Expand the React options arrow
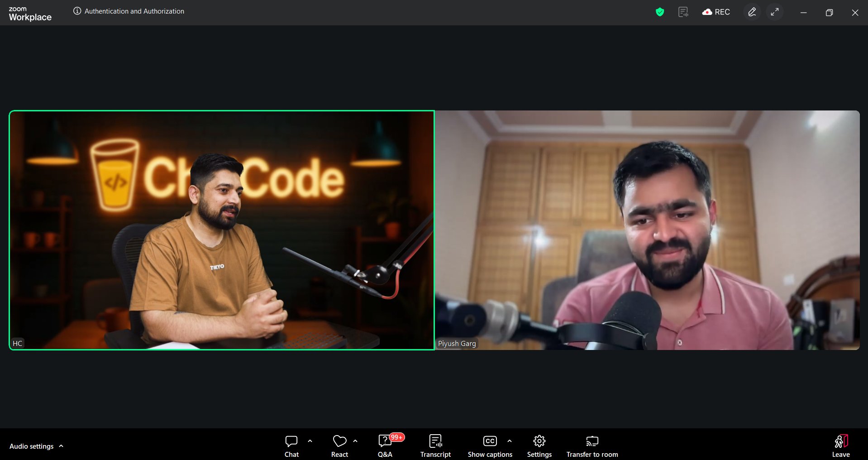 click(x=355, y=441)
